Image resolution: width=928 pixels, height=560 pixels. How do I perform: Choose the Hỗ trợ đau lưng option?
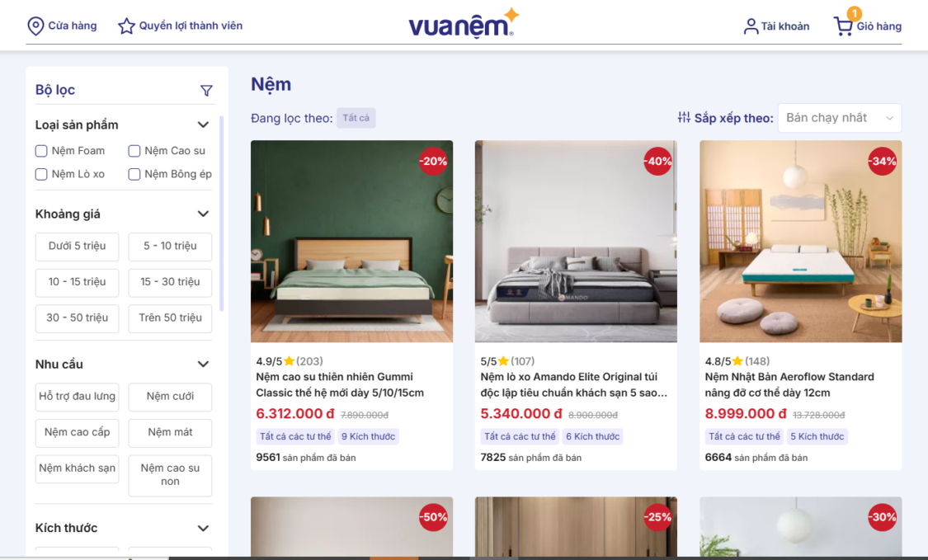(77, 397)
